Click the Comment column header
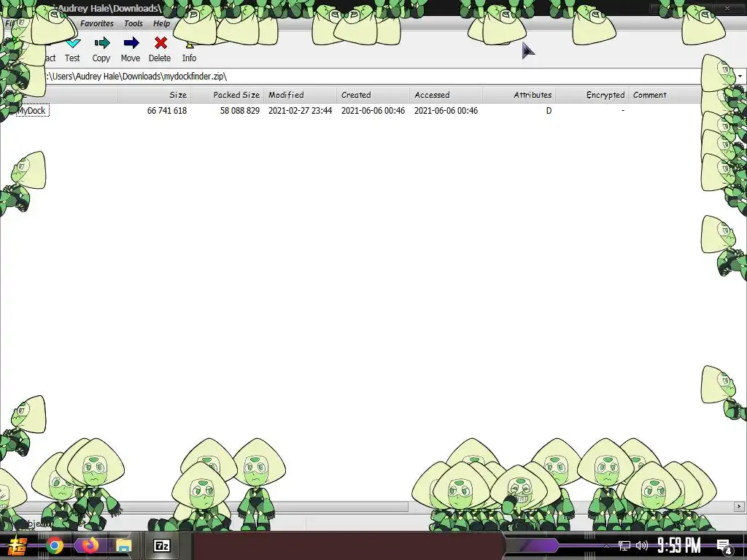 [x=665, y=95]
